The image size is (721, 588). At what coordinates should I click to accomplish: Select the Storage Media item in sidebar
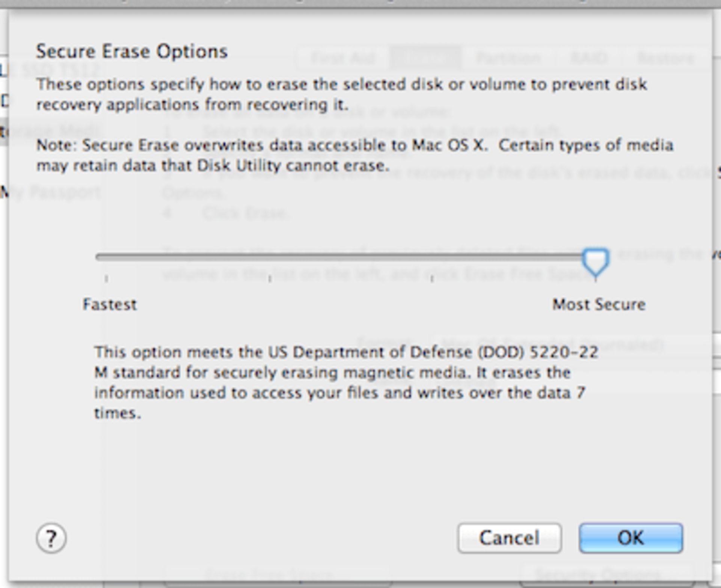(50, 131)
